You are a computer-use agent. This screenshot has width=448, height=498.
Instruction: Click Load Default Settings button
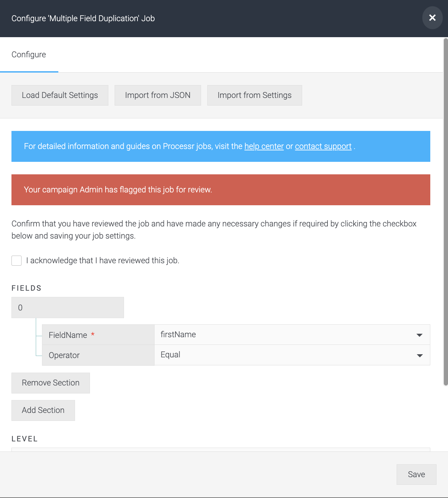60,95
